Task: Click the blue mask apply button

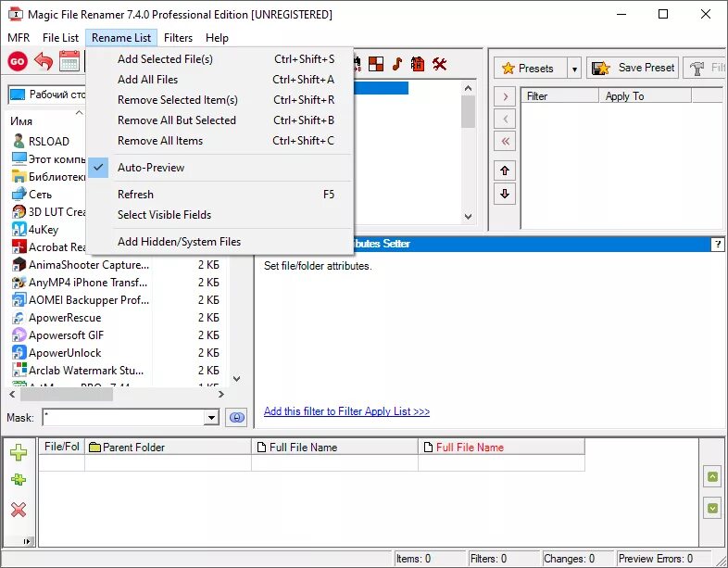Action: (x=236, y=418)
